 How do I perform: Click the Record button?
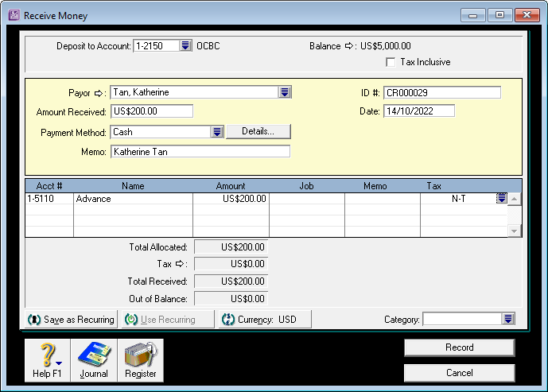click(x=459, y=347)
